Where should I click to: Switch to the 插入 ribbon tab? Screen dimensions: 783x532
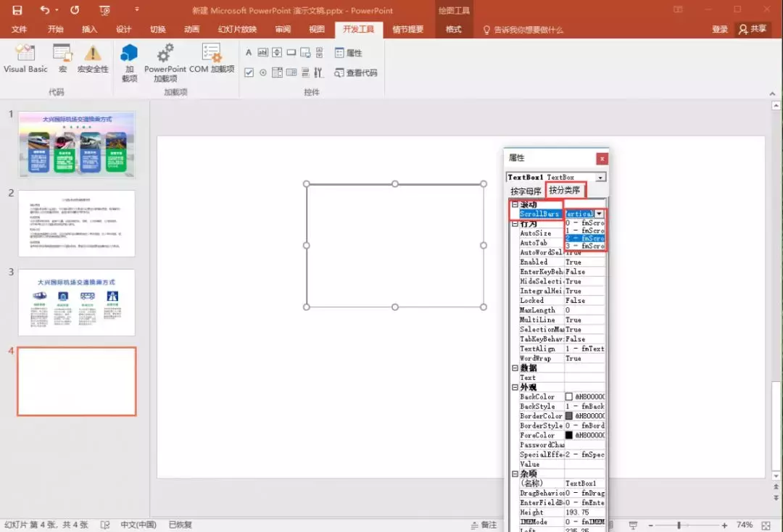tap(89, 30)
